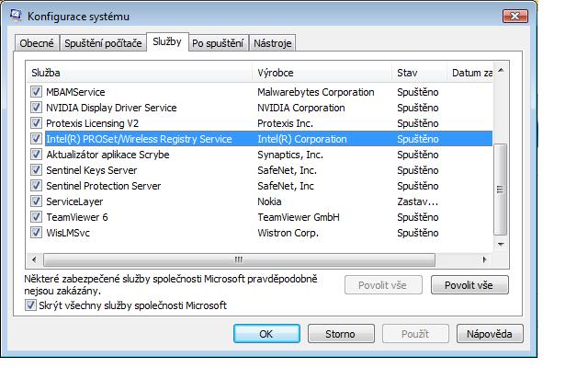Toggle Aktualizátor aplikace Scrybe checkbox
Image resolution: width=588 pixels, height=368 pixels.
coord(36,155)
